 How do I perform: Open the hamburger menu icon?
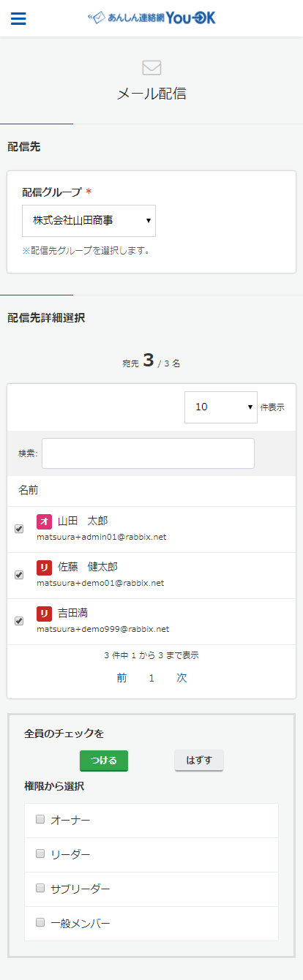18,19
